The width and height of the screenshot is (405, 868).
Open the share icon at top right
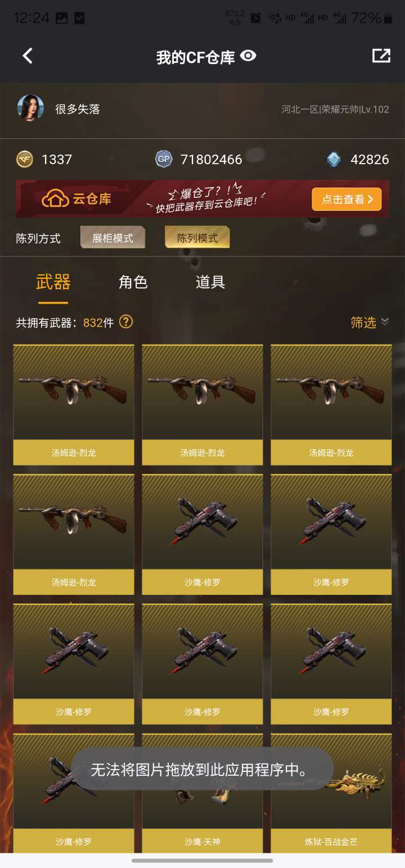click(x=381, y=56)
